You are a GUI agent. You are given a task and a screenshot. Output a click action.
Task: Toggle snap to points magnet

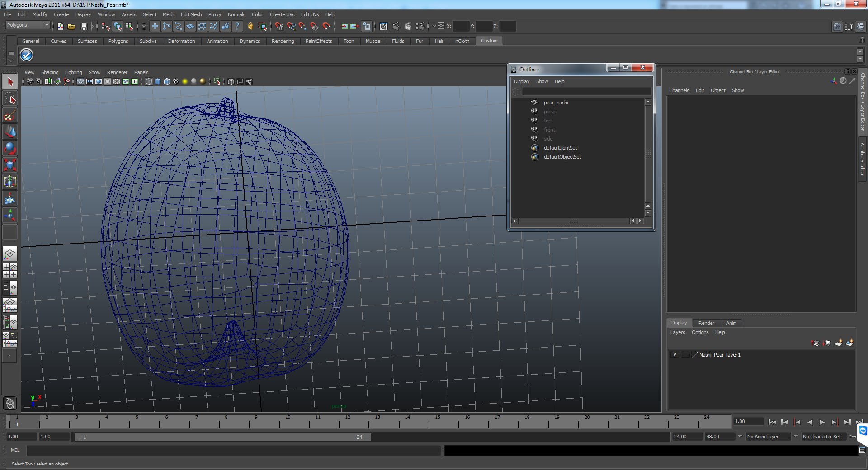point(302,26)
